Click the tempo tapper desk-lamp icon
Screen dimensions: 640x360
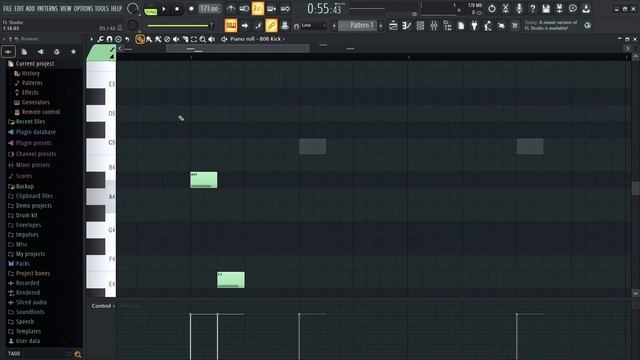tap(488, 26)
